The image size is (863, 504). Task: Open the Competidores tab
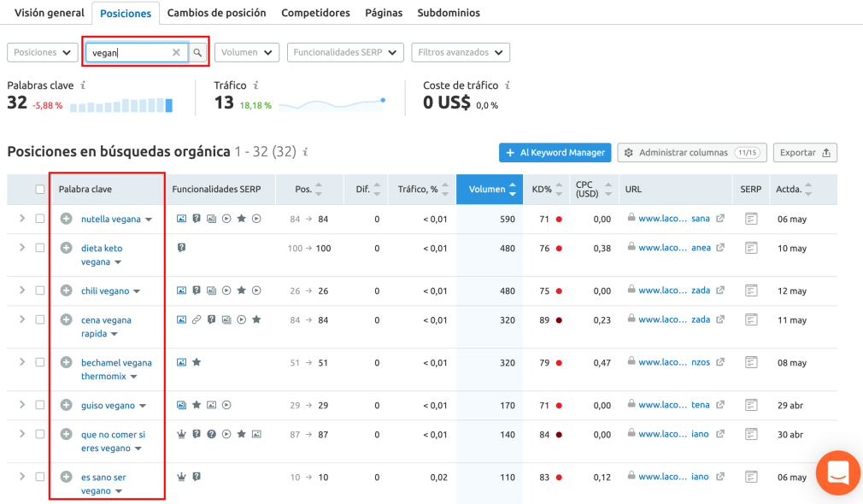click(315, 13)
